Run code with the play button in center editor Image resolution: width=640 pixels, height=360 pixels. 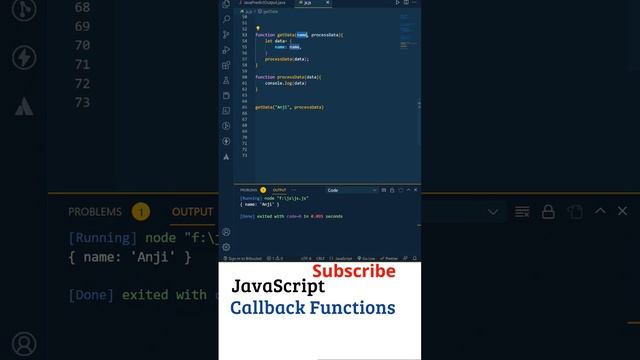pyautogui.click(x=398, y=2)
